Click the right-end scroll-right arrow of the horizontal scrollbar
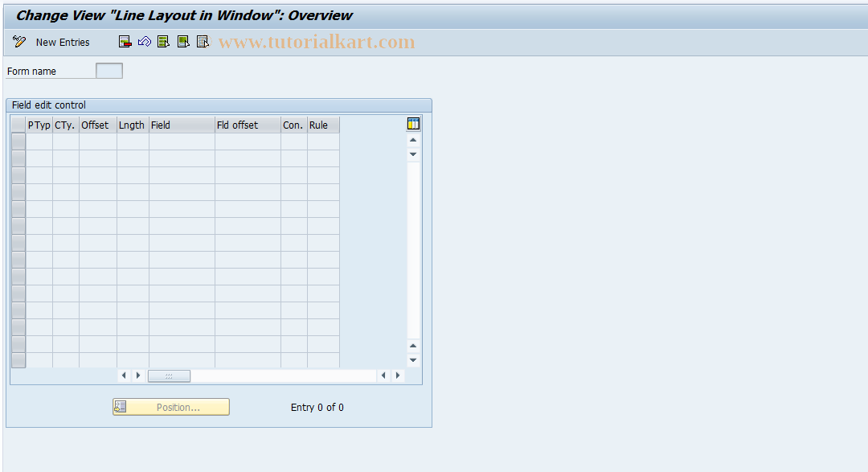This screenshot has height=472, width=868. point(398,376)
